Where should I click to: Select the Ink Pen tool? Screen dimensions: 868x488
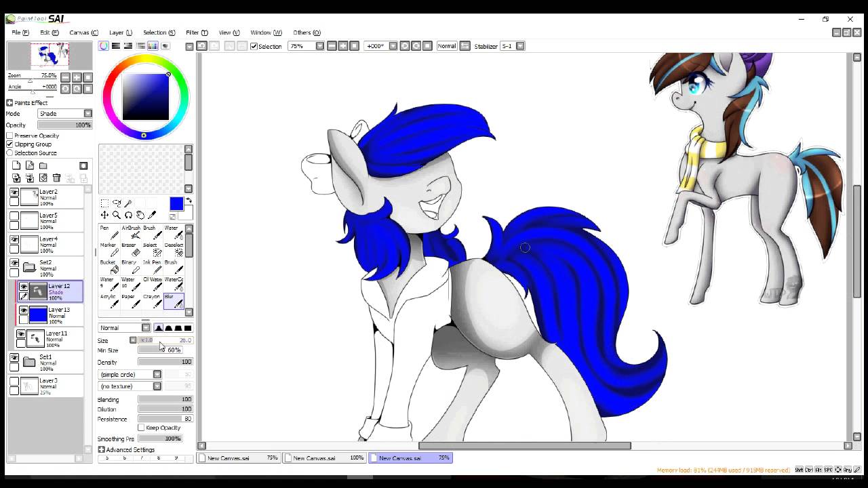coord(153,266)
